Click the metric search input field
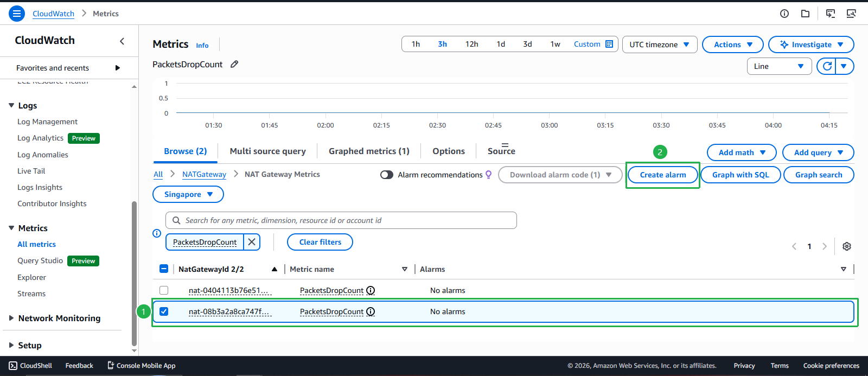The image size is (868, 376). pyautogui.click(x=341, y=220)
